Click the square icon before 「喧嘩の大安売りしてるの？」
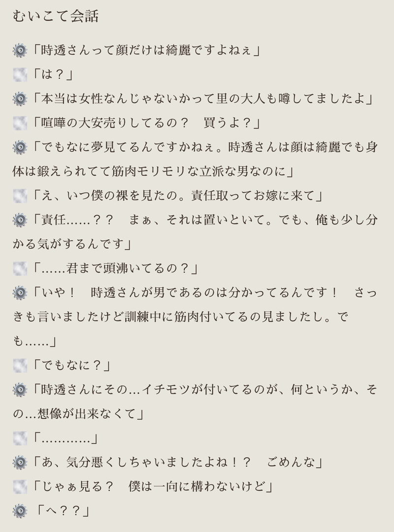394x532 pixels. 20,123
